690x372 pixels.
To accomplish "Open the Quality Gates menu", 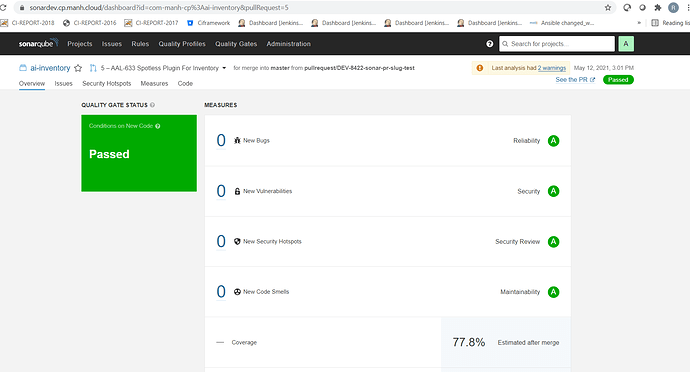I will click(236, 44).
